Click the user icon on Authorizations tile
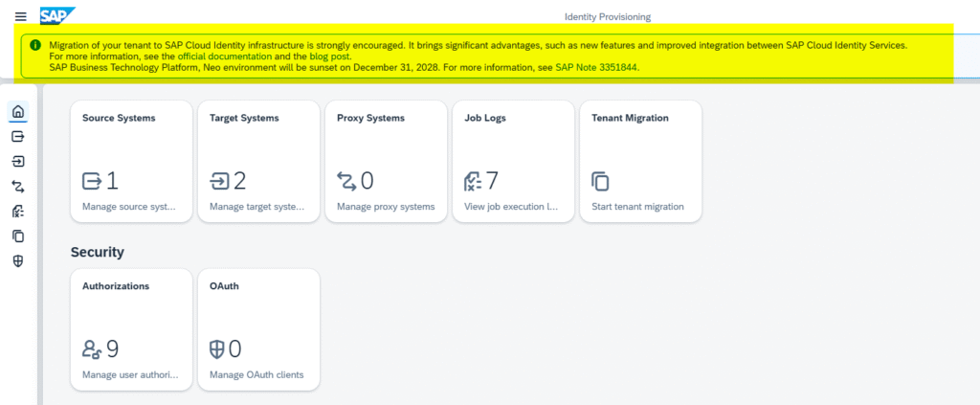 tap(92, 349)
